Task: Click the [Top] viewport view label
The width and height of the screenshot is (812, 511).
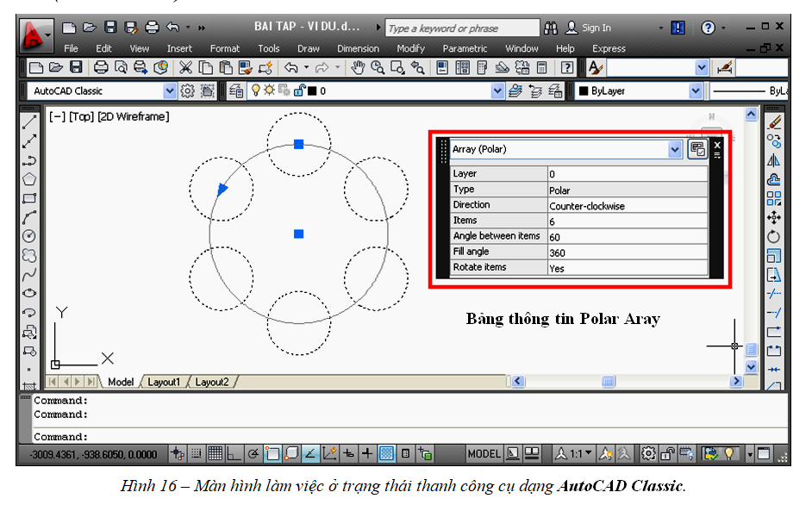Action: click(82, 117)
